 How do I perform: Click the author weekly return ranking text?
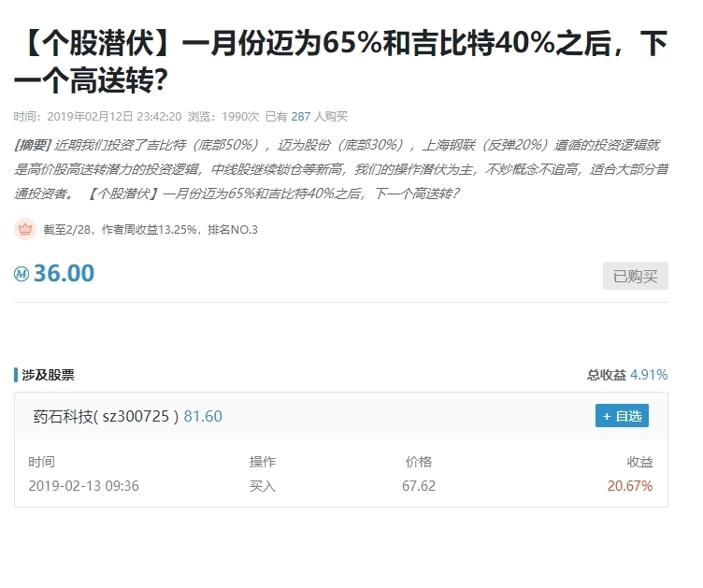[x=151, y=230]
